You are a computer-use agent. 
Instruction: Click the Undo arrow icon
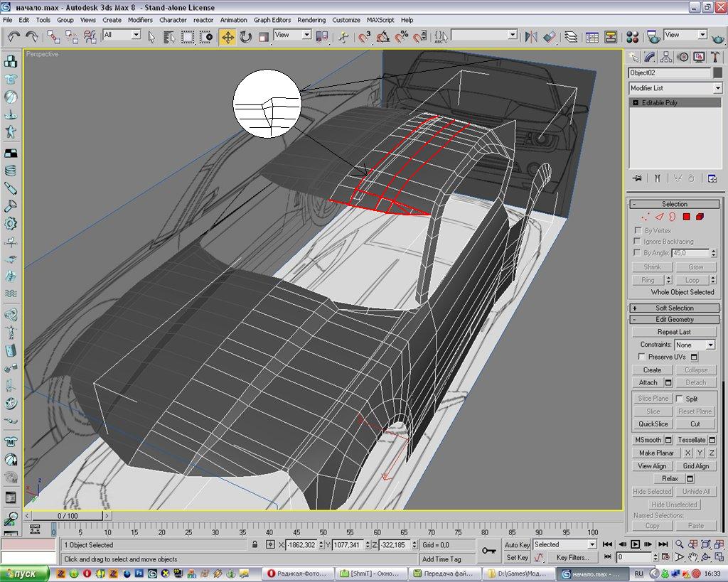14,36
